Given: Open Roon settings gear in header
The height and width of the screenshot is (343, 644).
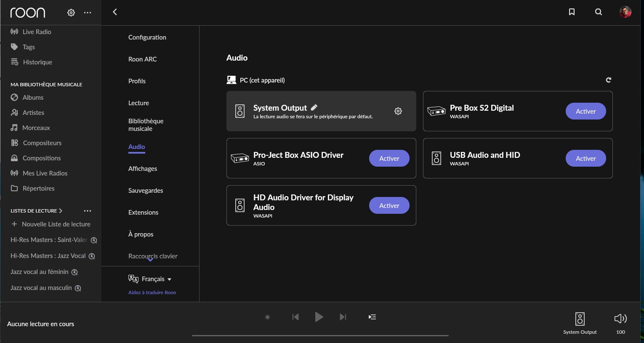Looking at the screenshot, I should tap(71, 13).
